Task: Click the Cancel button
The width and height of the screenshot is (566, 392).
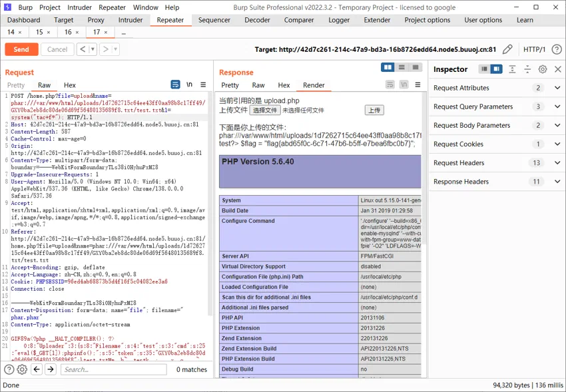Action: 57,49
